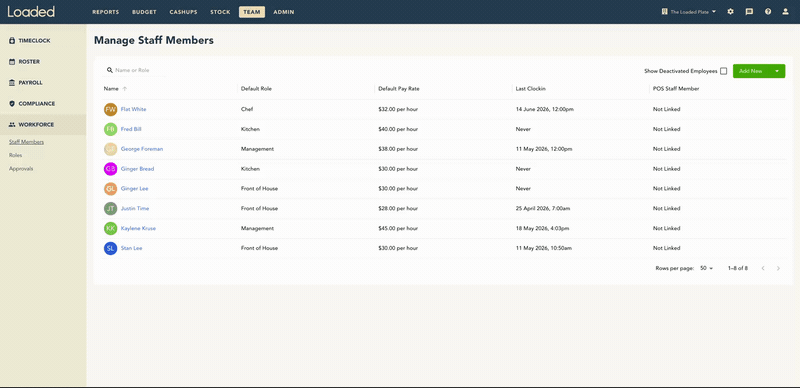Click Fred Bill's FB avatar
This screenshot has width=800, height=388.
[111, 129]
